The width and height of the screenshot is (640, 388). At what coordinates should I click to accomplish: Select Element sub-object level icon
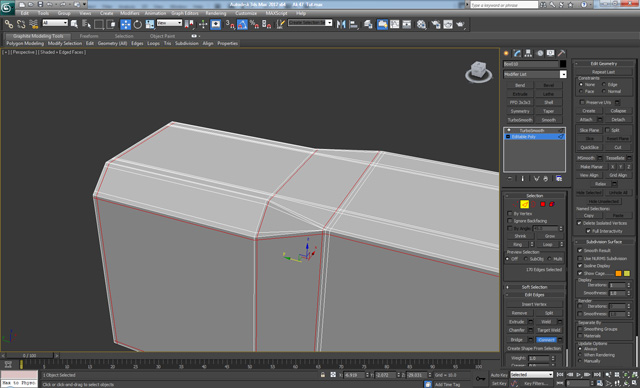[552, 204]
